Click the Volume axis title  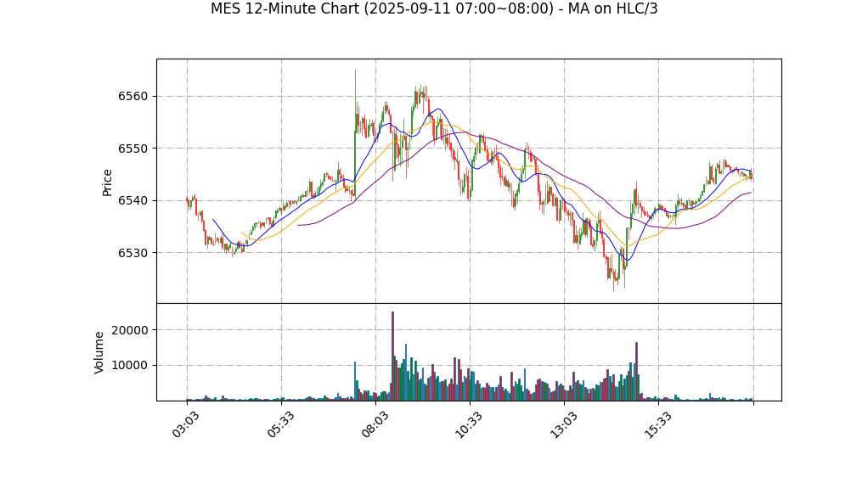pyautogui.click(x=99, y=352)
